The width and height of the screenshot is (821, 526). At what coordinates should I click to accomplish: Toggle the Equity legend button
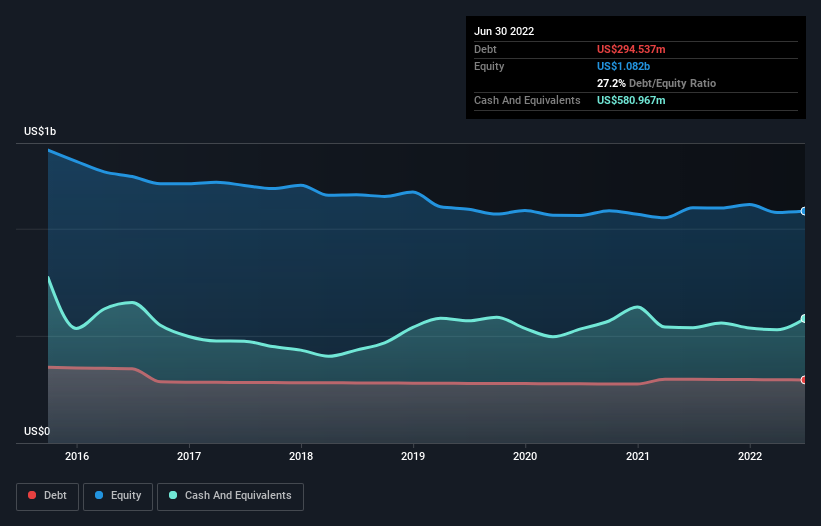coord(118,496)
